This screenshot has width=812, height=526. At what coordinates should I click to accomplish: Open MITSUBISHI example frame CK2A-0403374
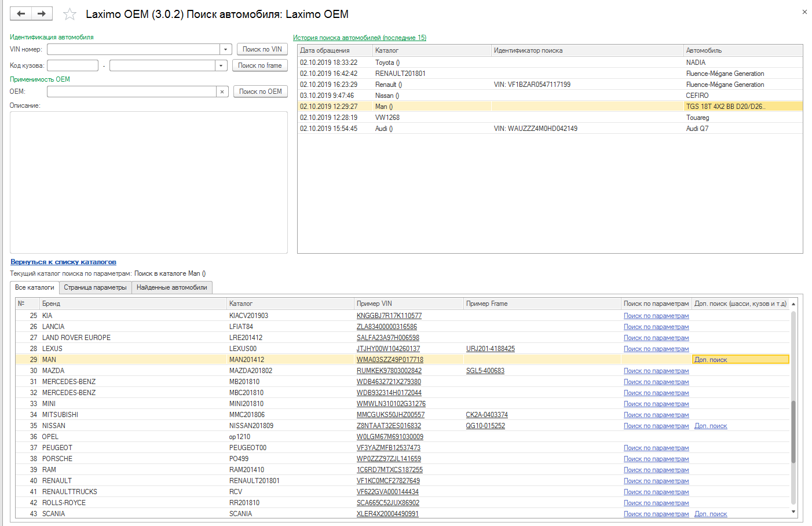pyautogui.click(x=487, y=415)
